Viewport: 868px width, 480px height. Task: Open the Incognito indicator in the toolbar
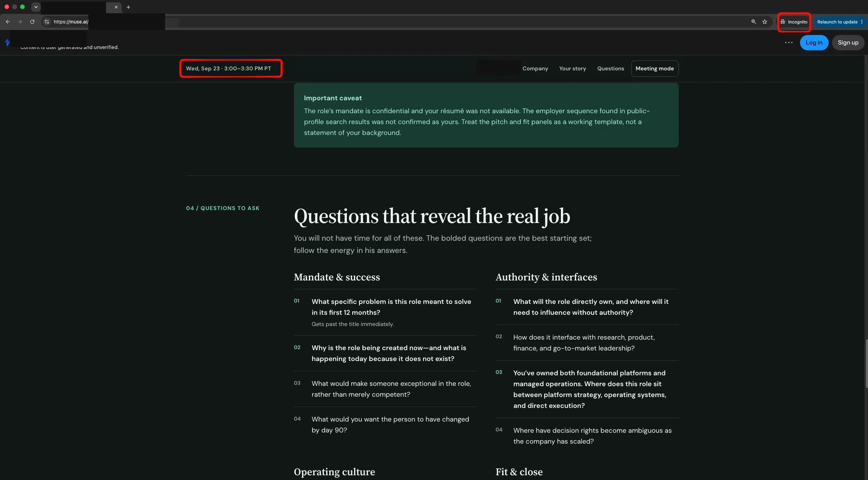click(794, 22)
